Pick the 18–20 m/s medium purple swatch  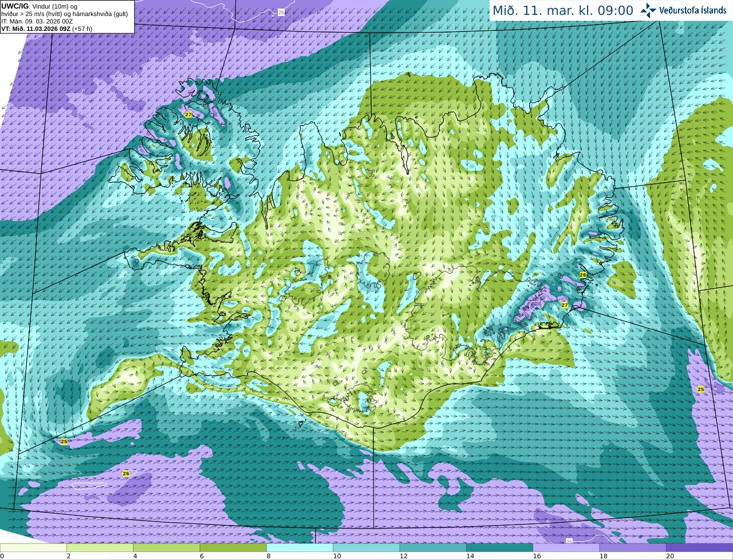(633, 548)
